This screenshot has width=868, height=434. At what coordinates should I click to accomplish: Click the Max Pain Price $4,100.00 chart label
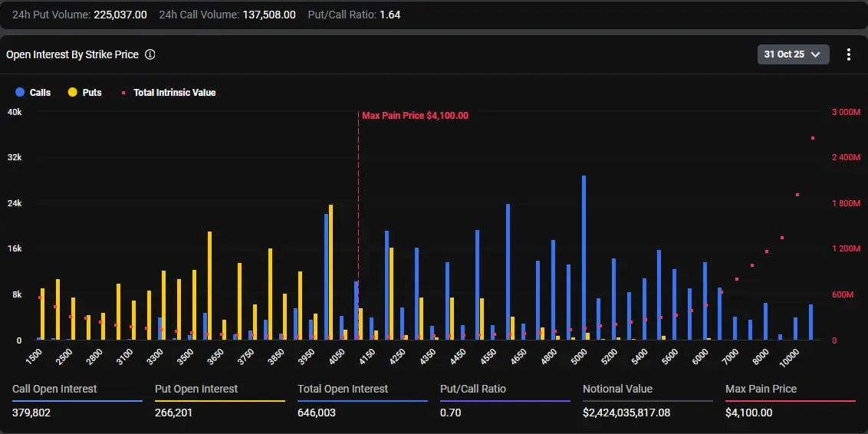415,116
